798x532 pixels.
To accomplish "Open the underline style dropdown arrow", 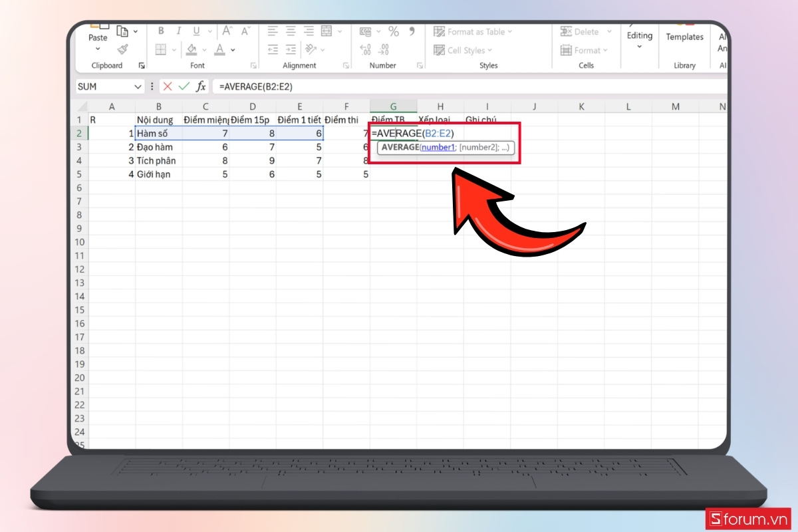I will pyautogui.click(x=209, y=31).
